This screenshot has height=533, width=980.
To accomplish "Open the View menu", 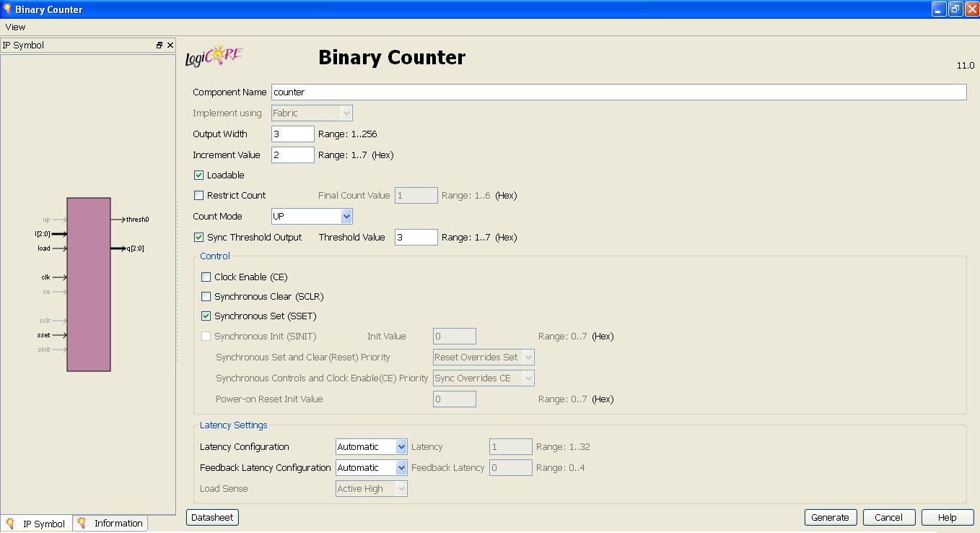I will [x=14, y=27].
